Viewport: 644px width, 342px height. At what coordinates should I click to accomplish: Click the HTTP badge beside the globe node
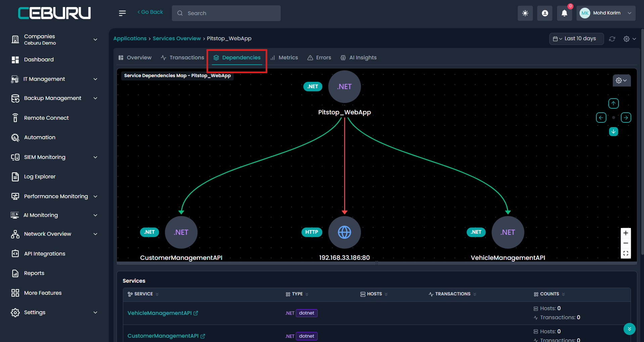(x=312, y=232)
